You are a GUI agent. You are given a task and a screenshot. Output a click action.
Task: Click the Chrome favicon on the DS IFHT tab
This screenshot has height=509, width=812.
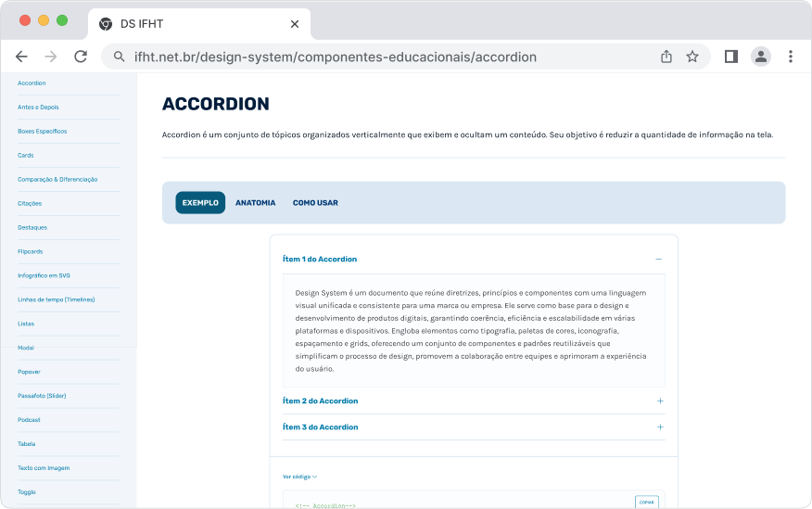(x=106, y=24)
